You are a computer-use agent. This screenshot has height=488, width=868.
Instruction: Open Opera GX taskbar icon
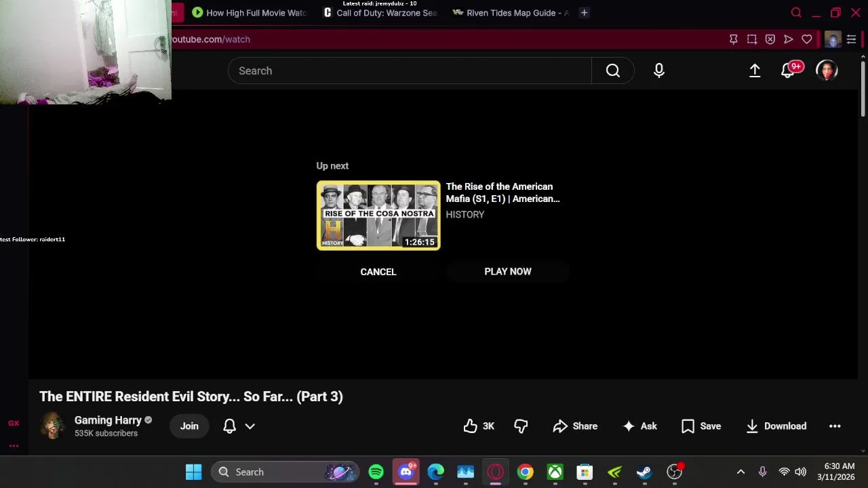(x=495, y=472)
